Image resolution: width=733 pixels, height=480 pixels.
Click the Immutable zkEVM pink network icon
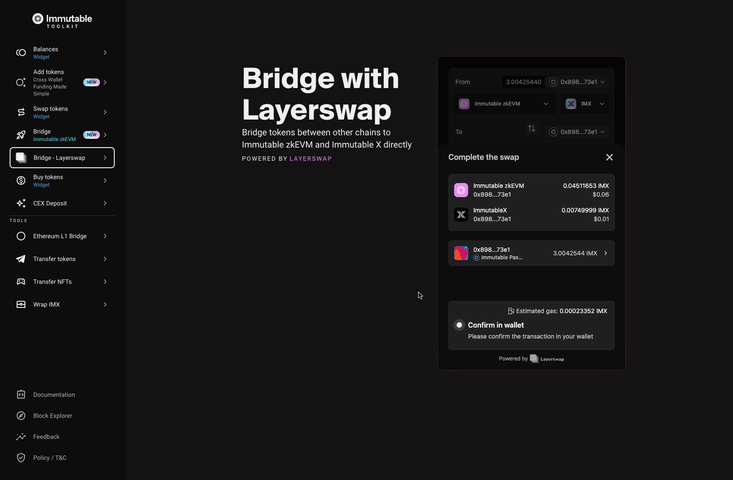[x=461, y=190]
